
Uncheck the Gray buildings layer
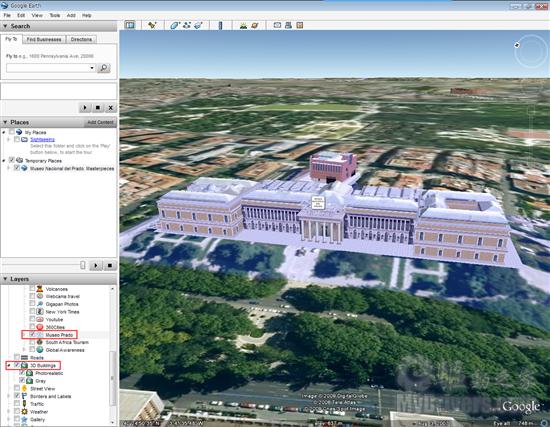click(22, 381)
